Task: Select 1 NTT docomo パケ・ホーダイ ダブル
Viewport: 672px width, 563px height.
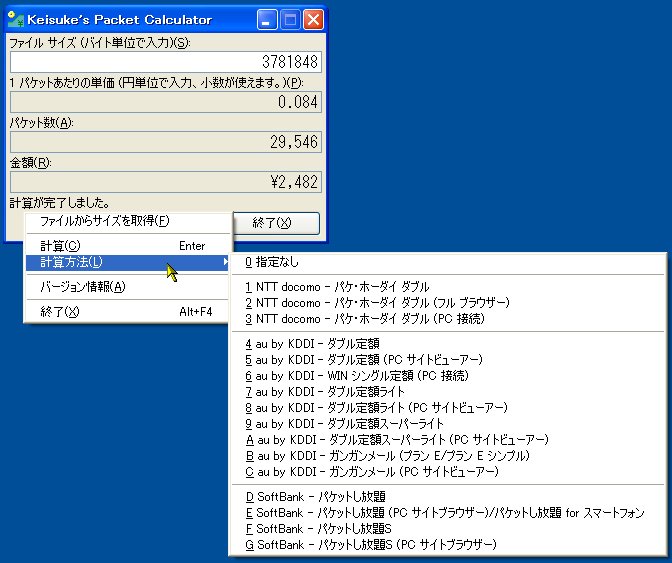Action: pos(448,287)
